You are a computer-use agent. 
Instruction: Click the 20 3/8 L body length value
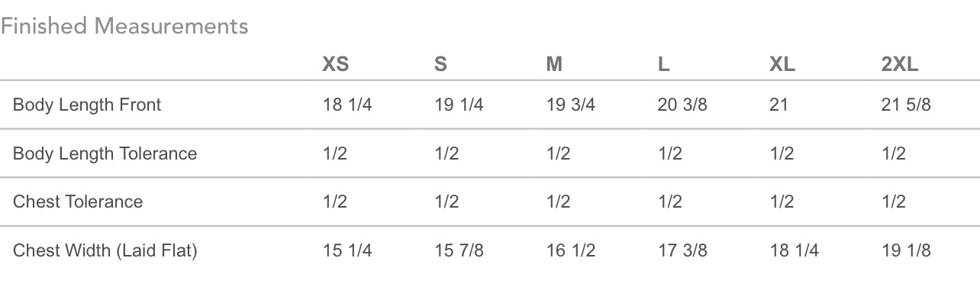tap(682, 105)
